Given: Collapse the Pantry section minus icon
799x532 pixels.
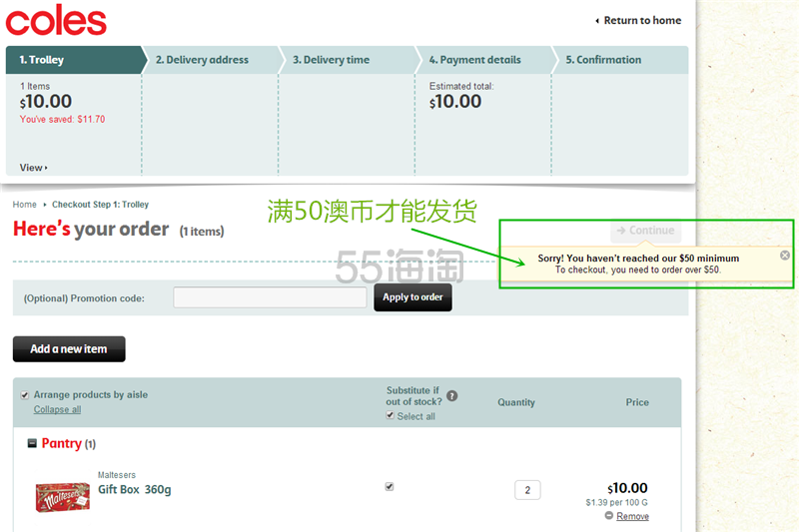Looking at the screenshot, I should pos(32,443).
